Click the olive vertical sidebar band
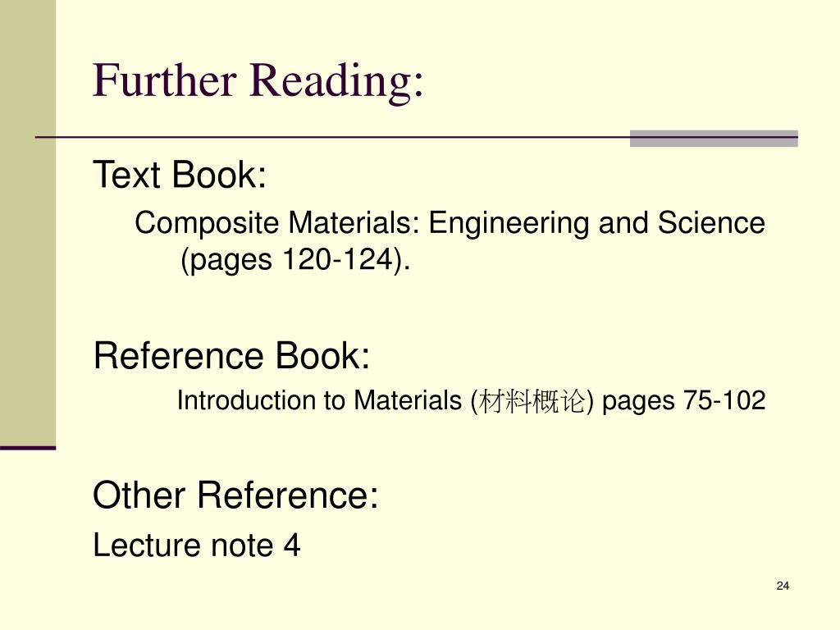The width and height of the screenshot is (840, 630). pos(28,222)
